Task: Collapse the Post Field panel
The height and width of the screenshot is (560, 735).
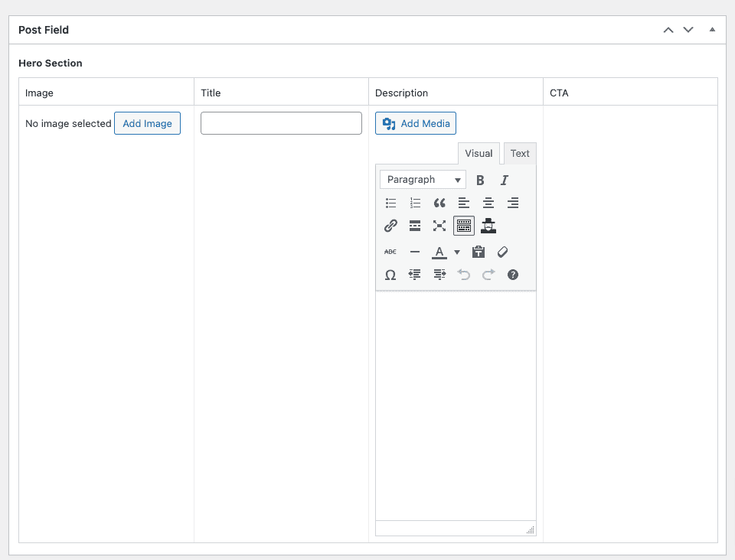Action: click(x=712, y=30)
